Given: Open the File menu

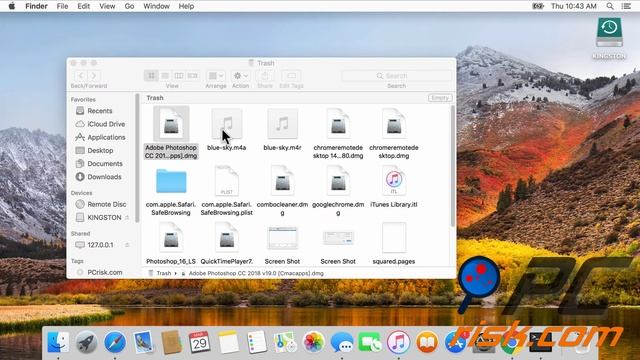Looking at the screenshot, I should coord(62,6).
